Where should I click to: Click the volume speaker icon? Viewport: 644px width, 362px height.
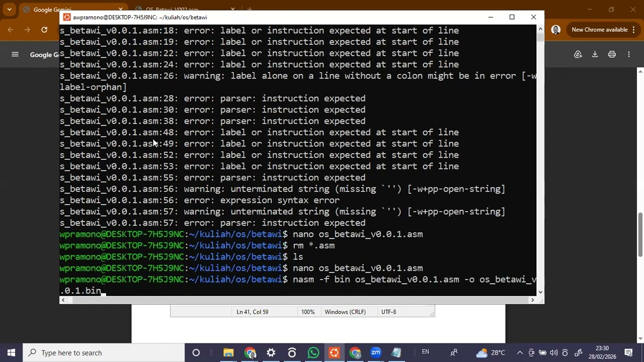click(x=554, y=352)
